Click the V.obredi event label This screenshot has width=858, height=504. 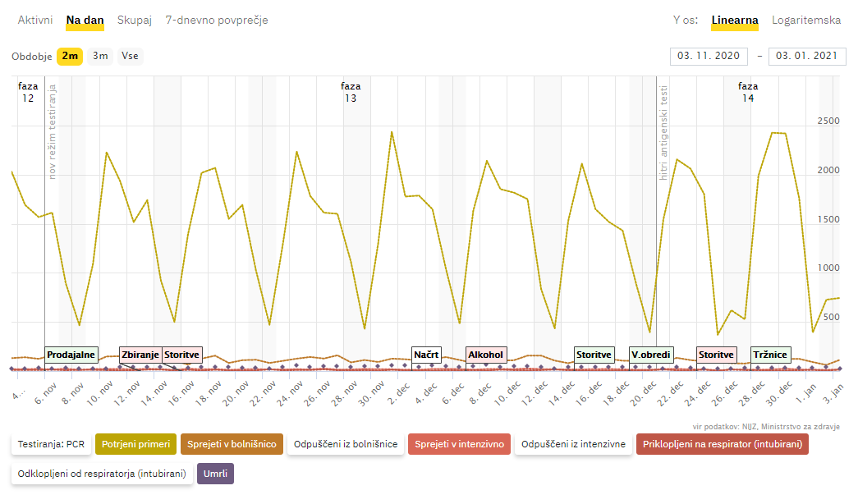click(652, 355)
